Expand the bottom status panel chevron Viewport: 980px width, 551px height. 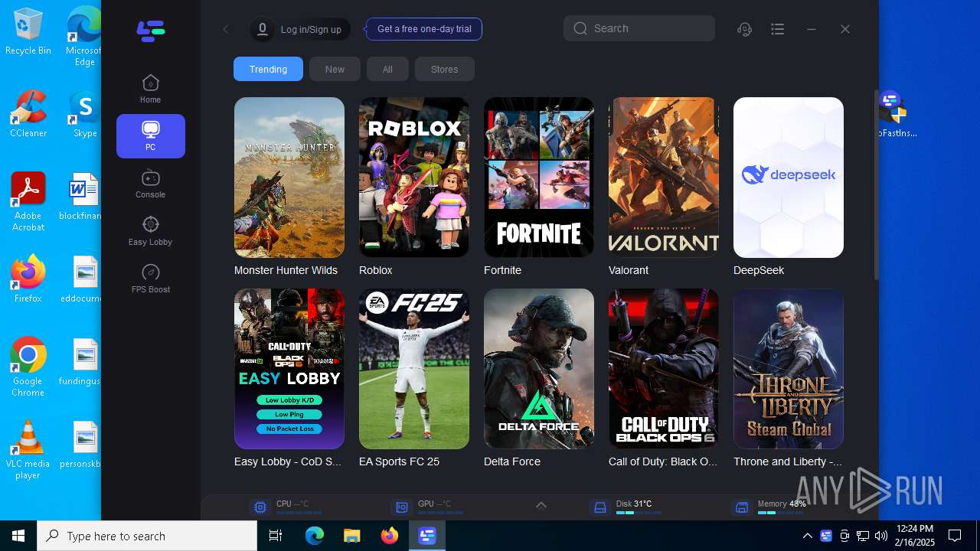541,505
